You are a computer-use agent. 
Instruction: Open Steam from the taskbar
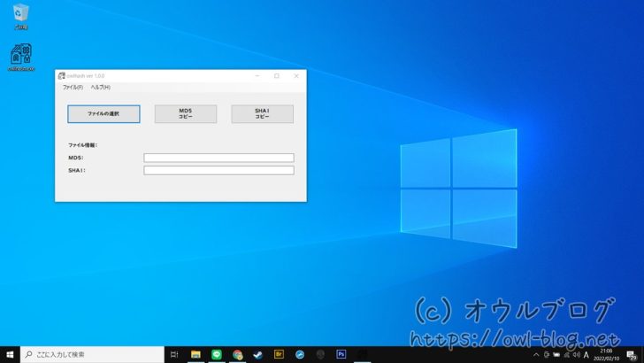click(x=258, y=354)
